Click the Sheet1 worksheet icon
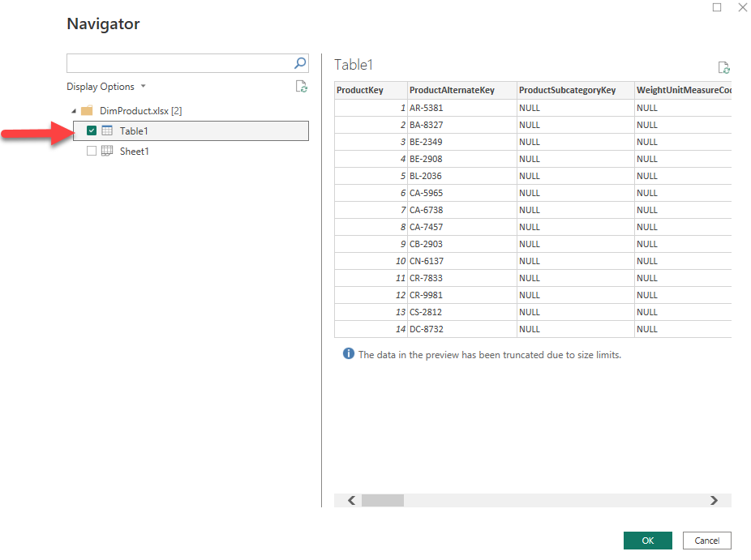 coord(107,152)
